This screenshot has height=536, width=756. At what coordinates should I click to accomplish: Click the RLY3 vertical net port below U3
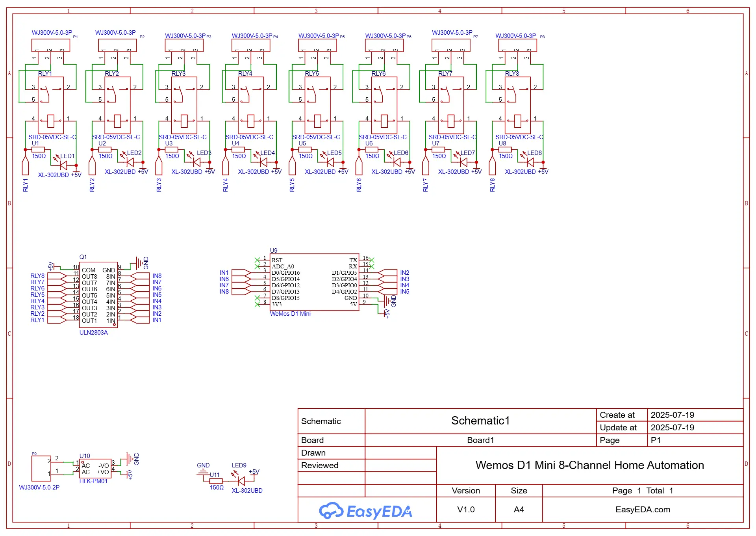tap(159, 165)
